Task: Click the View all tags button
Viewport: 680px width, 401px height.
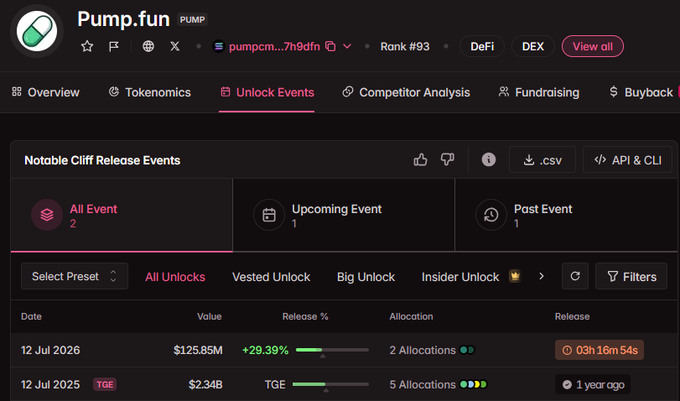Action: coord(592,46)
